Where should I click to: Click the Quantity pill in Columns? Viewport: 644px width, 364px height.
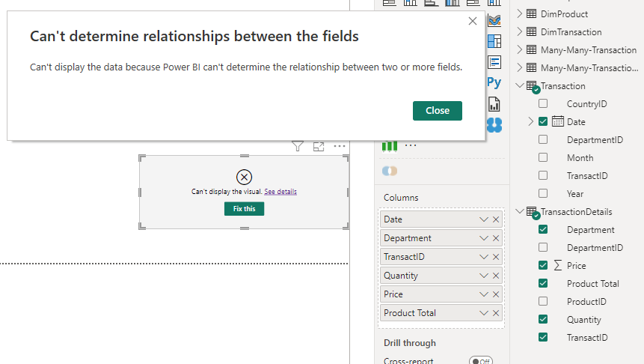pos(441,276)
